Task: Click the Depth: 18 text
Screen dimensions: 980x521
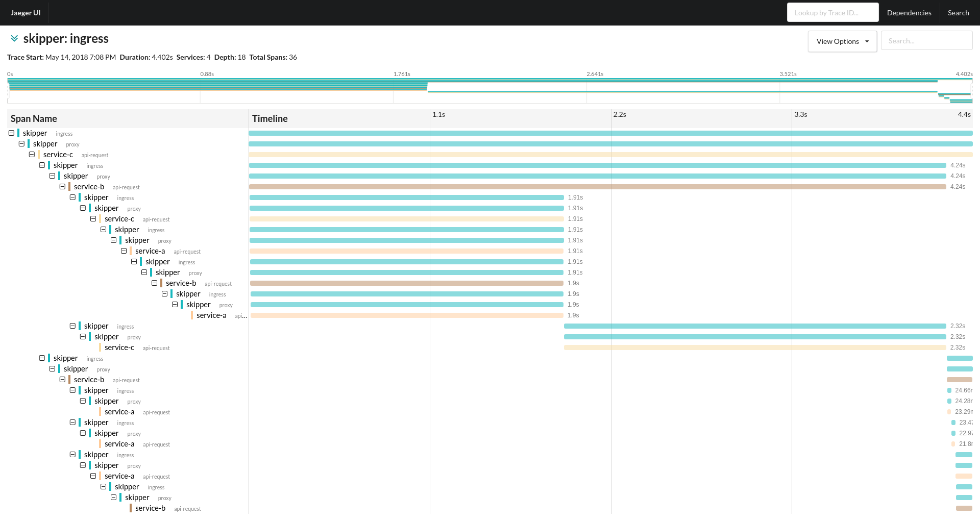Action: click(230, 57)
